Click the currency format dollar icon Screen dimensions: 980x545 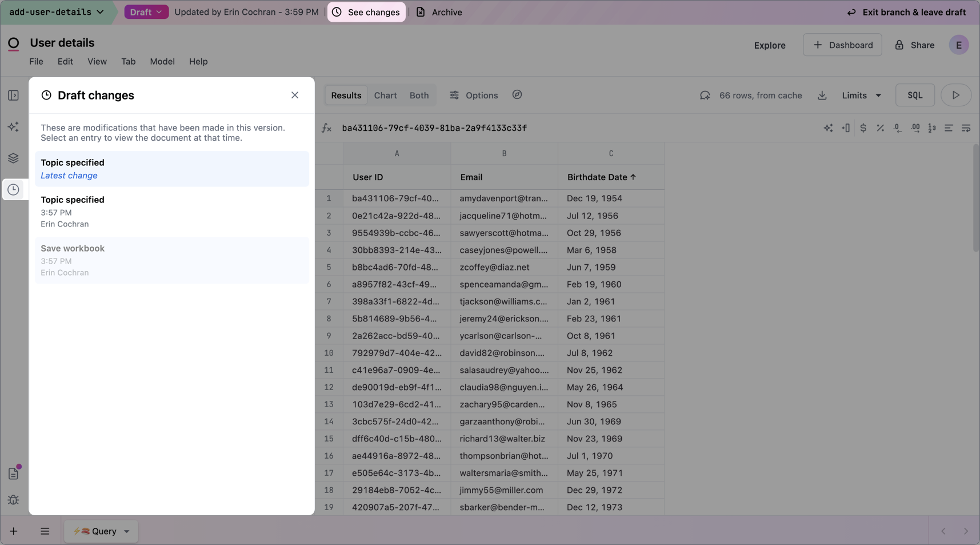pyautogui.click(x=863, y=128)
